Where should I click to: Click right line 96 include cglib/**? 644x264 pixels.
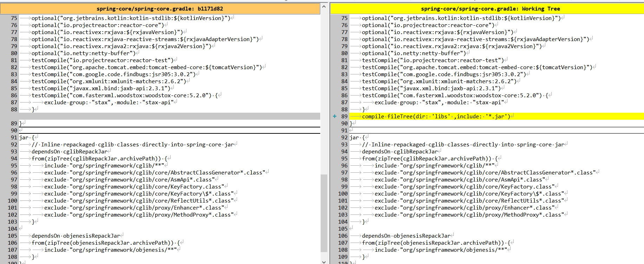(435, 166)
